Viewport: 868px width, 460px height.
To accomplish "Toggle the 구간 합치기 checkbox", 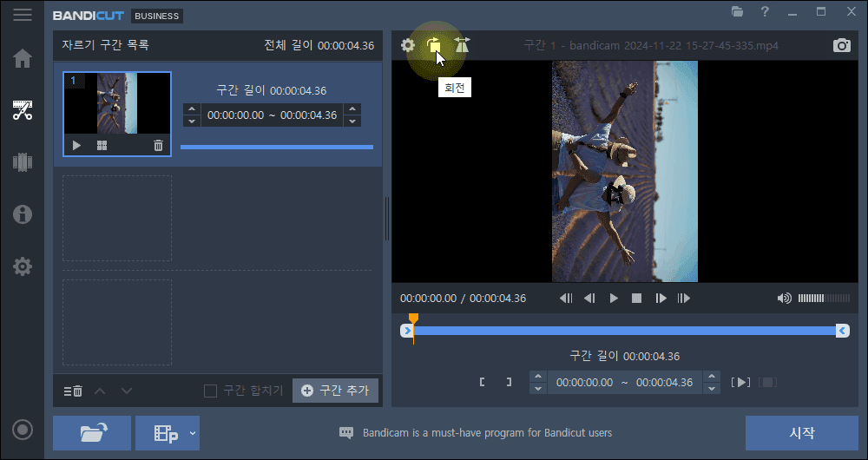I will [210, 391].
